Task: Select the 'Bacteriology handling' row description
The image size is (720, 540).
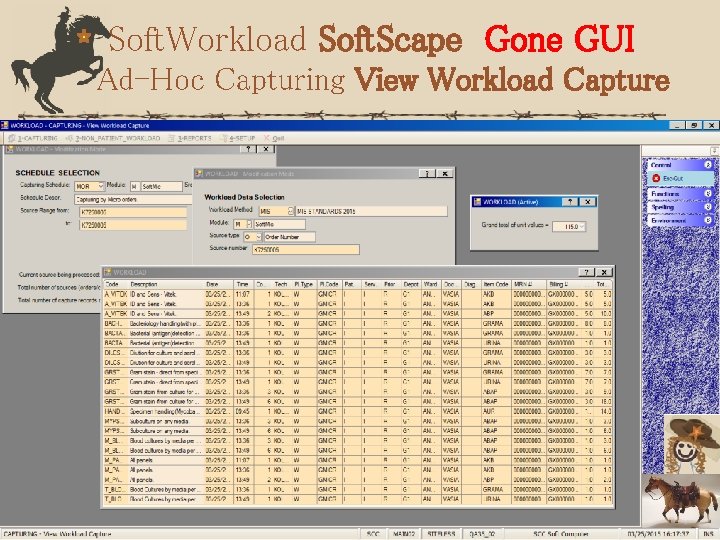Action: tap(165, 323)
